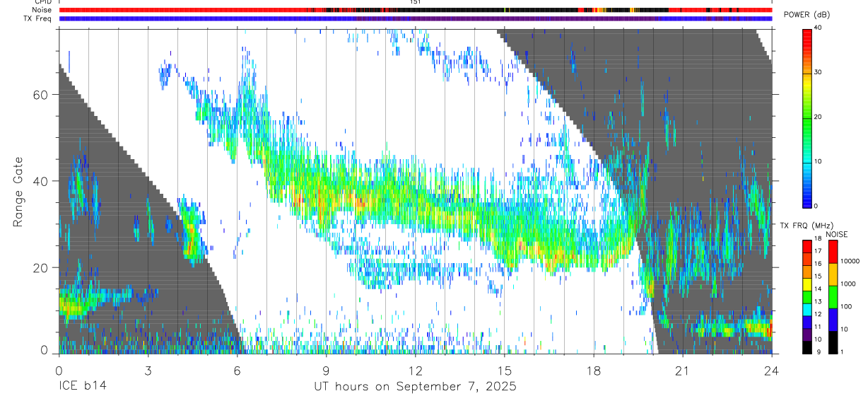Image resolution: width=868 pixels, height=401 pixels.
Task: Click the 12 tick label on the UT hours axis
Action: point(416,370)
